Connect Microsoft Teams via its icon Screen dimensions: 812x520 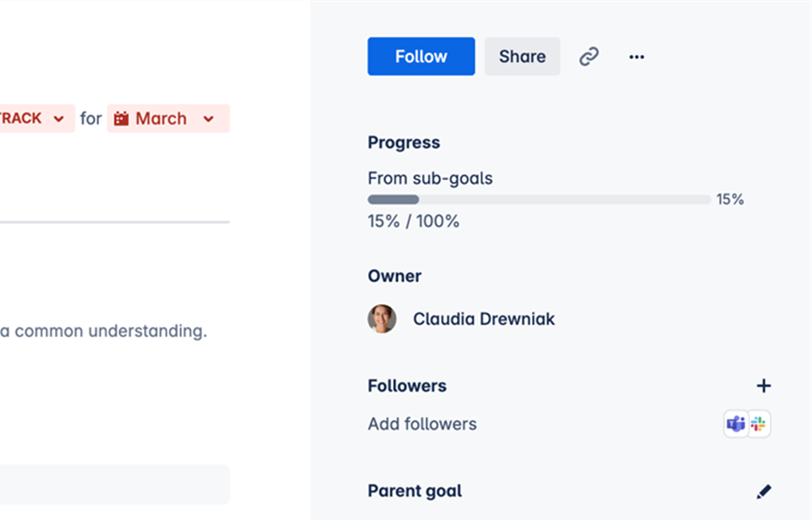coord(736,424)
